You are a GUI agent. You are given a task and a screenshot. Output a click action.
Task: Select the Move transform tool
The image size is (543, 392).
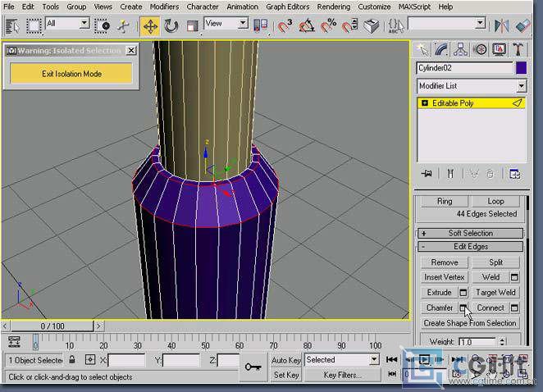pos(150,25)
